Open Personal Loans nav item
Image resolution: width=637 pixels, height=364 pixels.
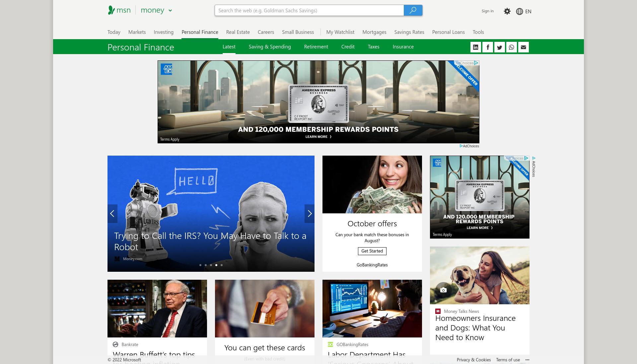pos(448,32)
